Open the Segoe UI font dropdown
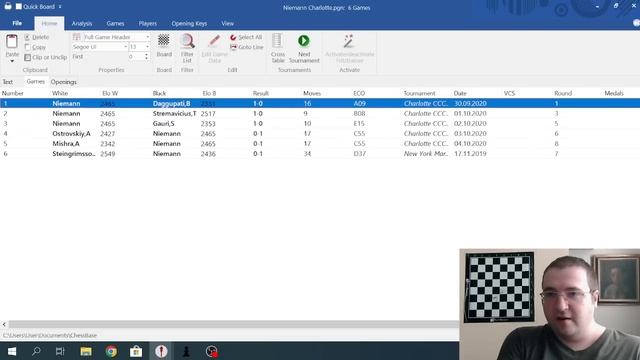The width and height of the screenshot is (640, 360). (x=125, y=47)
